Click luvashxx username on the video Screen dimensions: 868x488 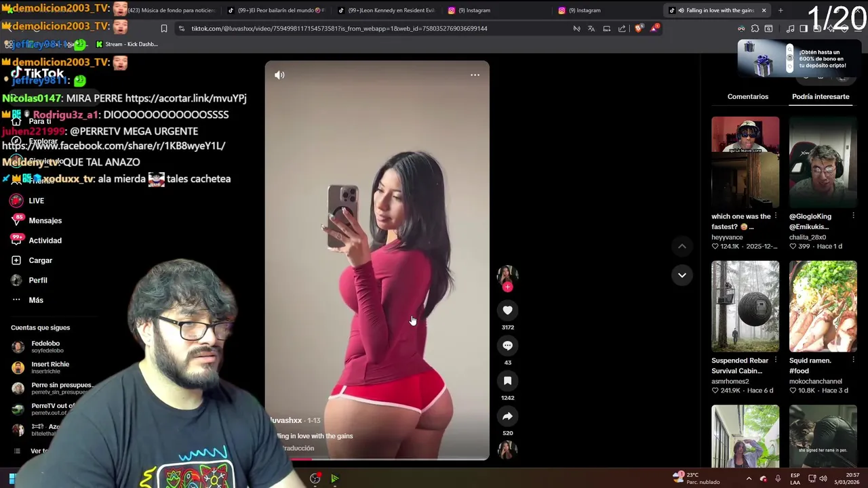click(286, 420)
